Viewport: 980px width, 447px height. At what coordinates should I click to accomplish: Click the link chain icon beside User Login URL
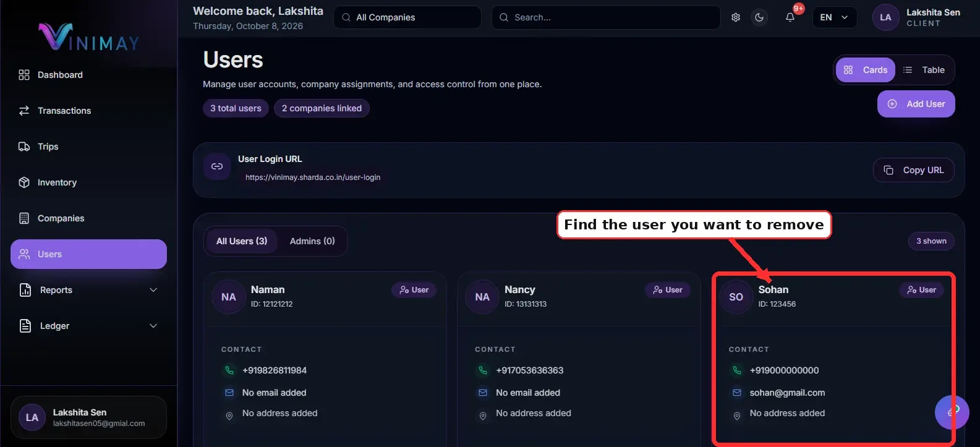(x=217, y=166)
